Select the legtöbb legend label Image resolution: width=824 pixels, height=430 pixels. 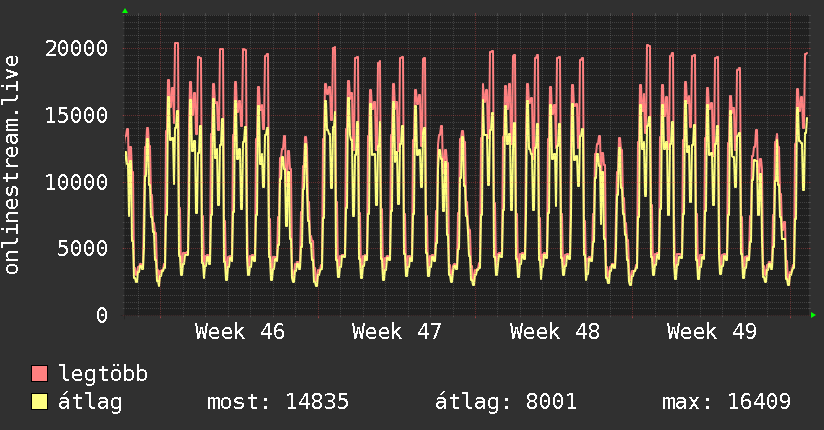click(x=103, y=375)
